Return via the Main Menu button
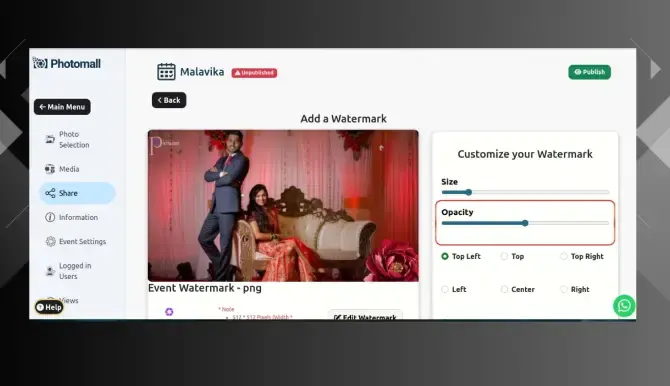The width and height of the screenshot is (670, 386). pyautogui.click(x=62, y=107)
